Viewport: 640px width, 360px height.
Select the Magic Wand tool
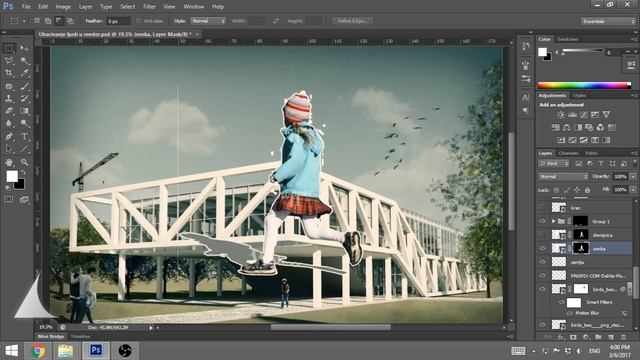[x=24, y=61]
